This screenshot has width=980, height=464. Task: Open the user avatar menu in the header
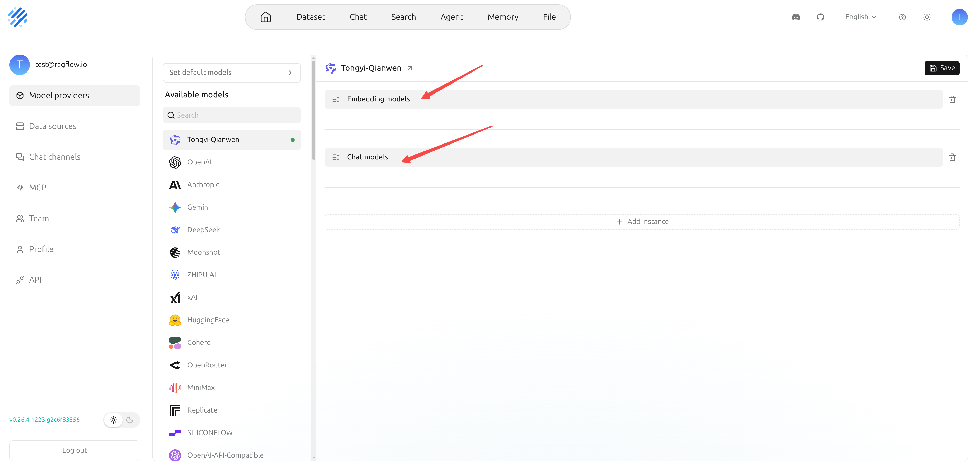tap(960, 17)
